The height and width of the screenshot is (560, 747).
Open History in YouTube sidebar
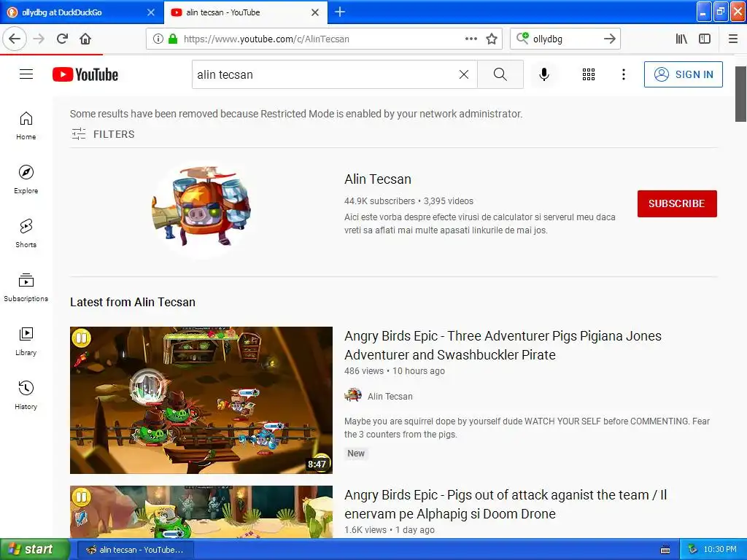(26, 395)
